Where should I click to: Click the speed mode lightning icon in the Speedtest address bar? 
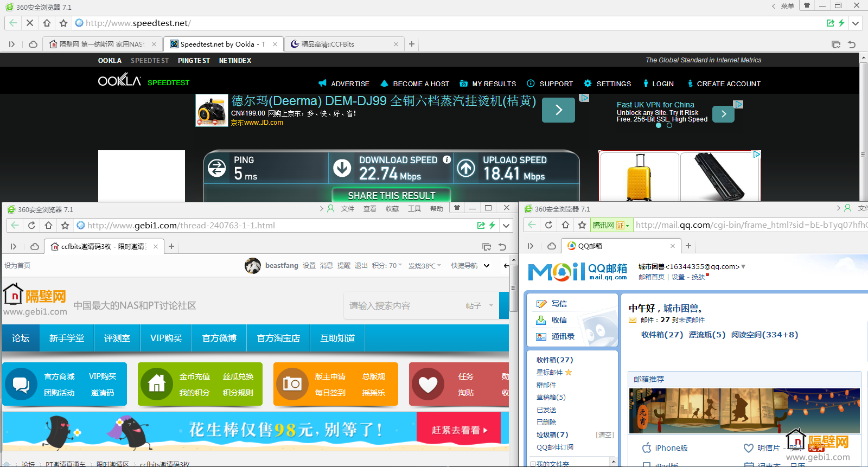(x=841, y=23)
